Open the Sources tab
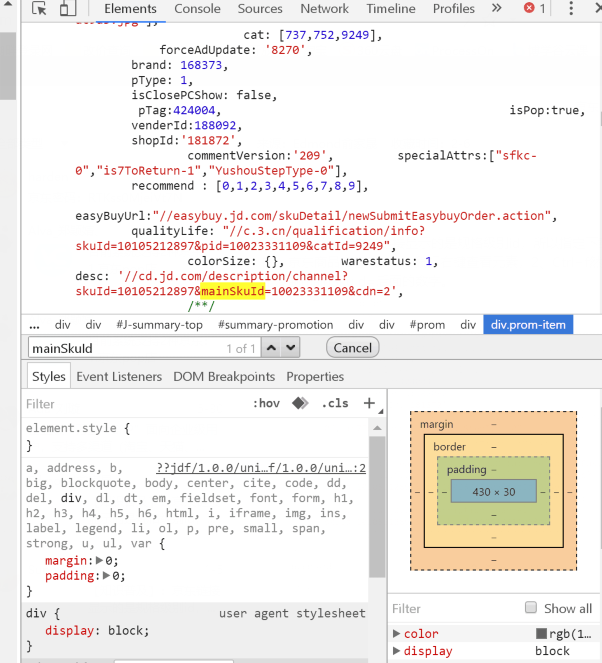Viewport: 602px width, 663px height. coord(260,8)
